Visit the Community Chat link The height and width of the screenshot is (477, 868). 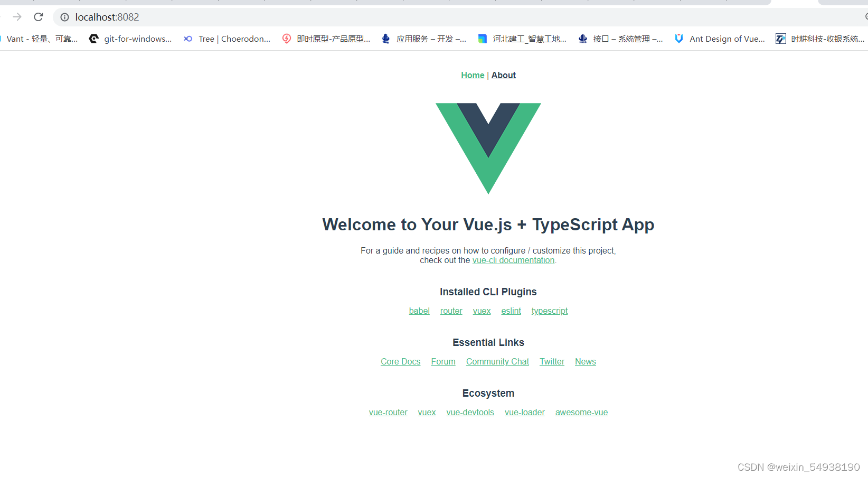[x=497, y=361]
